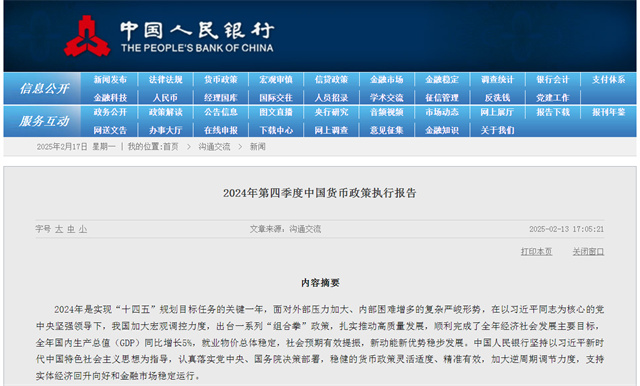This screenshot has width=640, height=386.
Task: Click the article title 2024年第四季度中国货币政策执行报告
Action: pyautogui.click(x=320, y=193)
